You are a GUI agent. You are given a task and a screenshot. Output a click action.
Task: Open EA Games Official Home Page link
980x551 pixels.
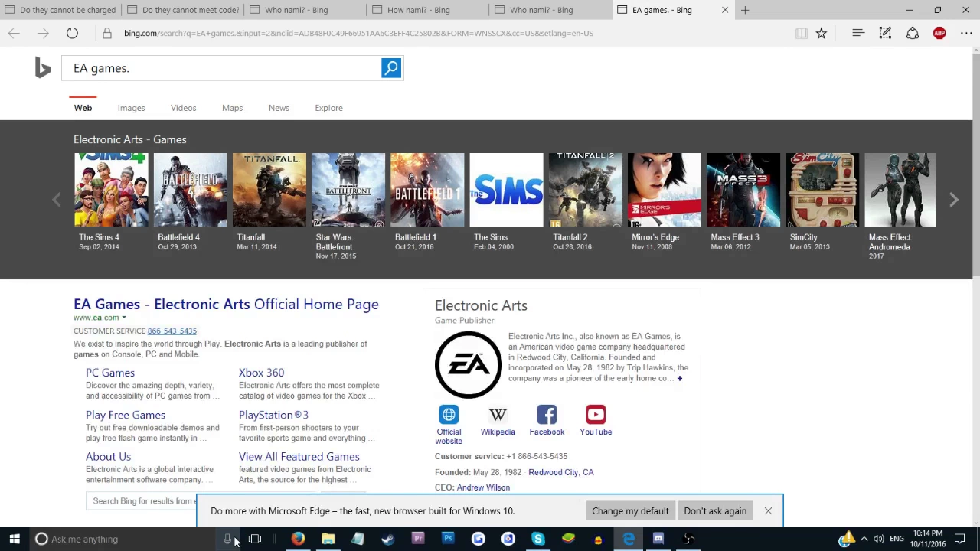[x=226, y=305]
